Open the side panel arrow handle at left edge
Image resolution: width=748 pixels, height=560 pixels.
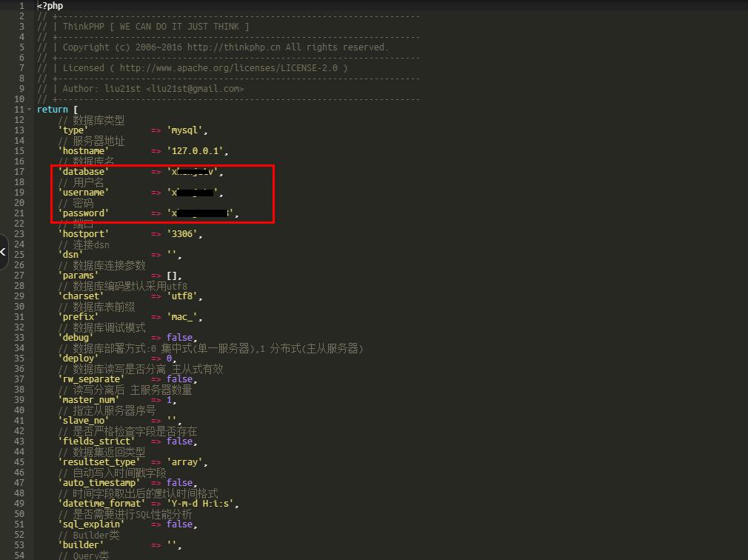(4, 251)
